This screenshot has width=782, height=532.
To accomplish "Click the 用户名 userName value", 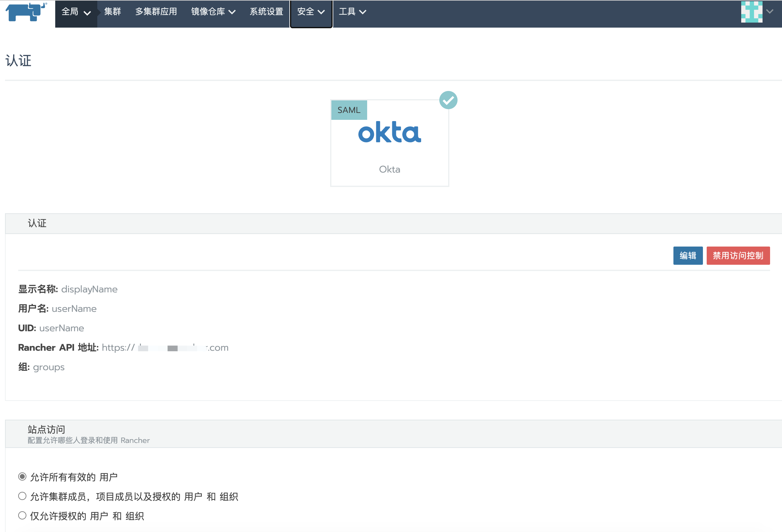I will pyautogui.click(x=74, y=309).
